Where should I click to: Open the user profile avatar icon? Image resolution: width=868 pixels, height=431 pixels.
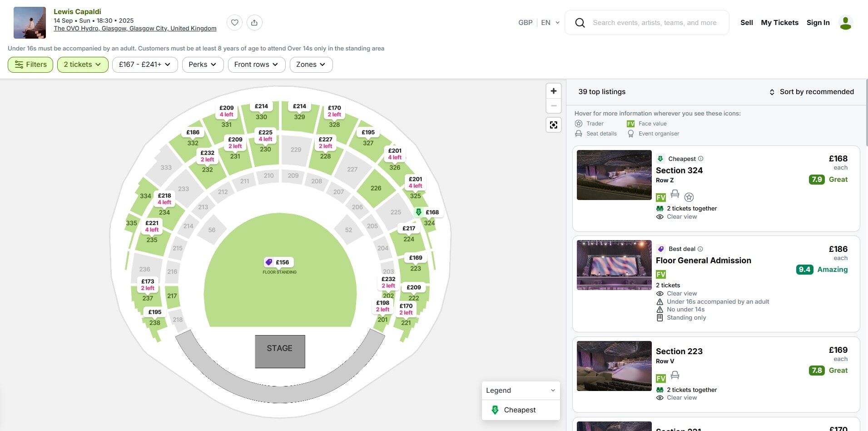pos(845,23)
